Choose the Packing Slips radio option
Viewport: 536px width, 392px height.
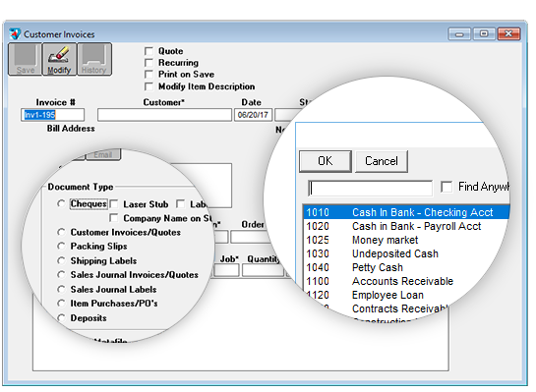click(61, 247)
